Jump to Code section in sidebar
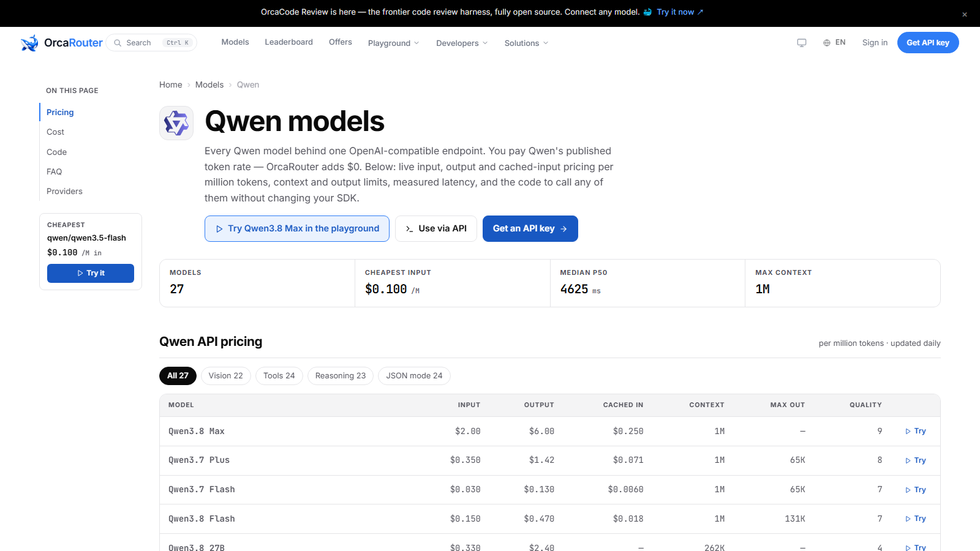 click(x=56, y=152)
